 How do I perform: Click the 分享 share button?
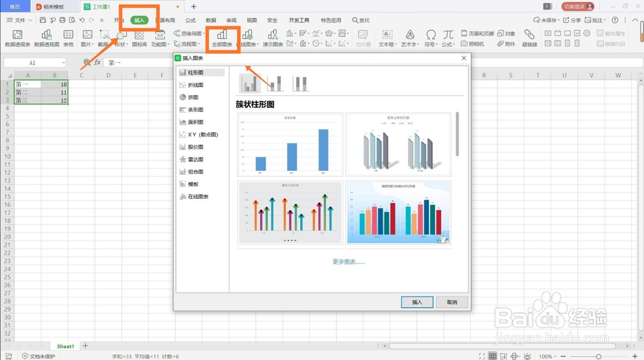click(572, 20)
